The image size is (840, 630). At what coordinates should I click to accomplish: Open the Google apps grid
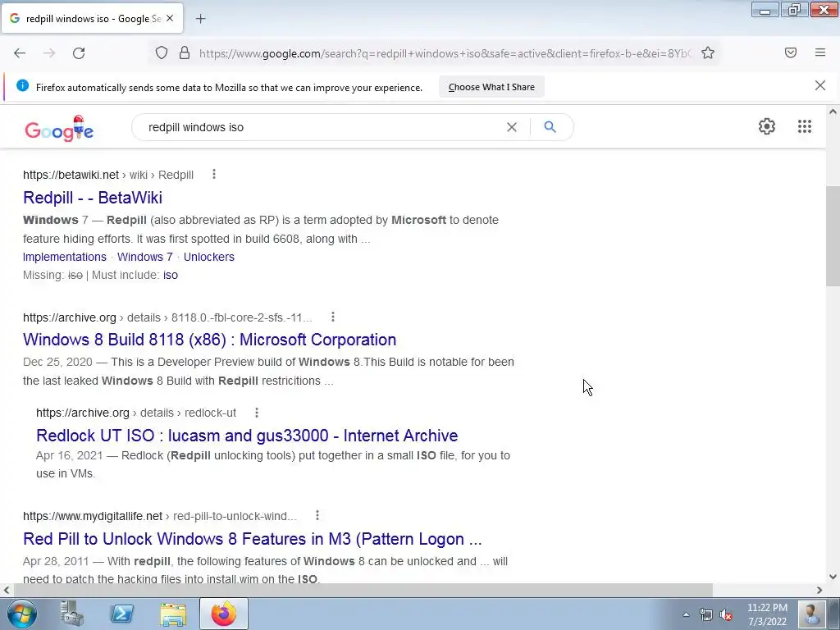click(x=805, y=126)
